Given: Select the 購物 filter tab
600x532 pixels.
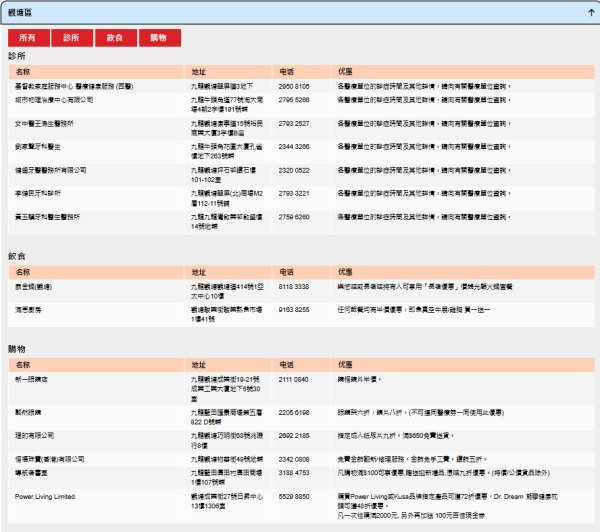Looking at the screenshot, I should tap(160, 38).
